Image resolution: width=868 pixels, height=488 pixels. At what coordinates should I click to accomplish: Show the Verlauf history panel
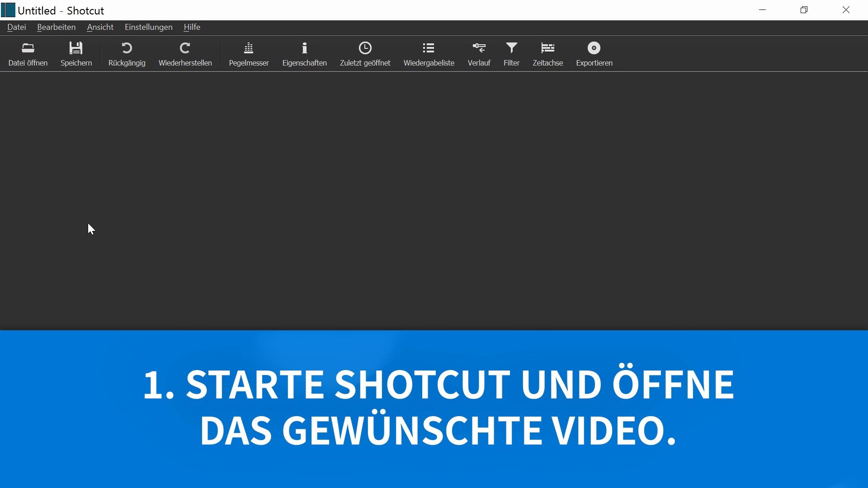pos(479,54)
